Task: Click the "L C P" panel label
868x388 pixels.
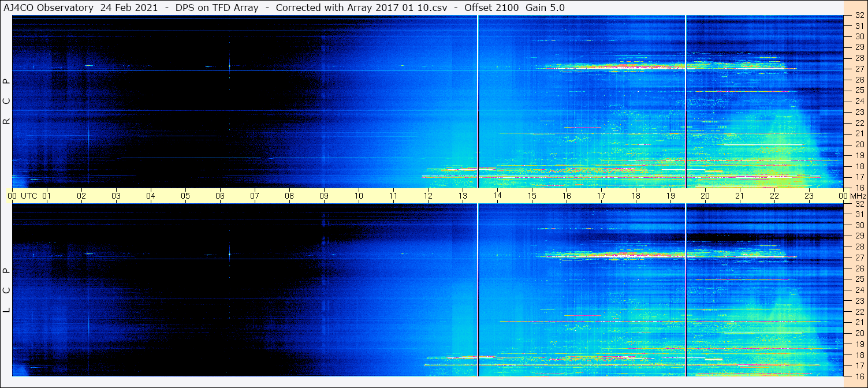Action: click(6, 290)
